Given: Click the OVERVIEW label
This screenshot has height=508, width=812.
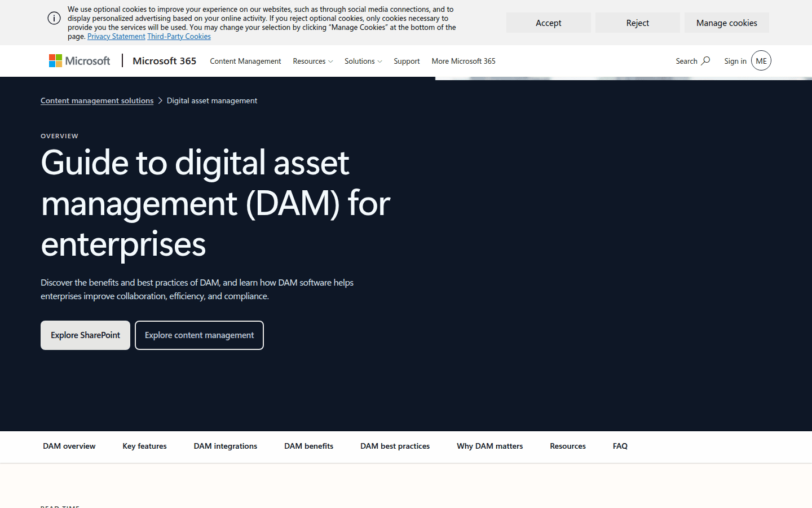Looking at the screenshot, I should 59,136.
